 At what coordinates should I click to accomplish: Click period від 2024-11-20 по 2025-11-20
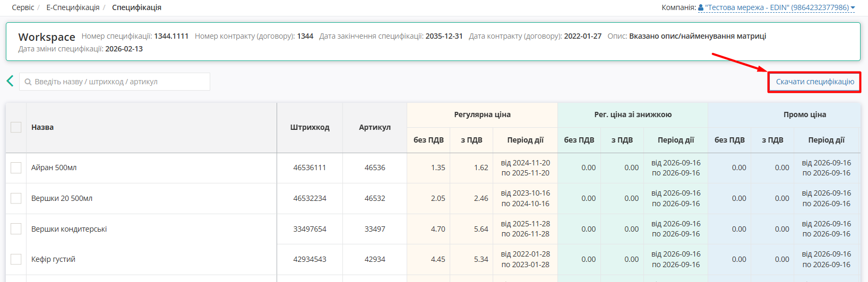pyautogui.click(x=526, y=168)
